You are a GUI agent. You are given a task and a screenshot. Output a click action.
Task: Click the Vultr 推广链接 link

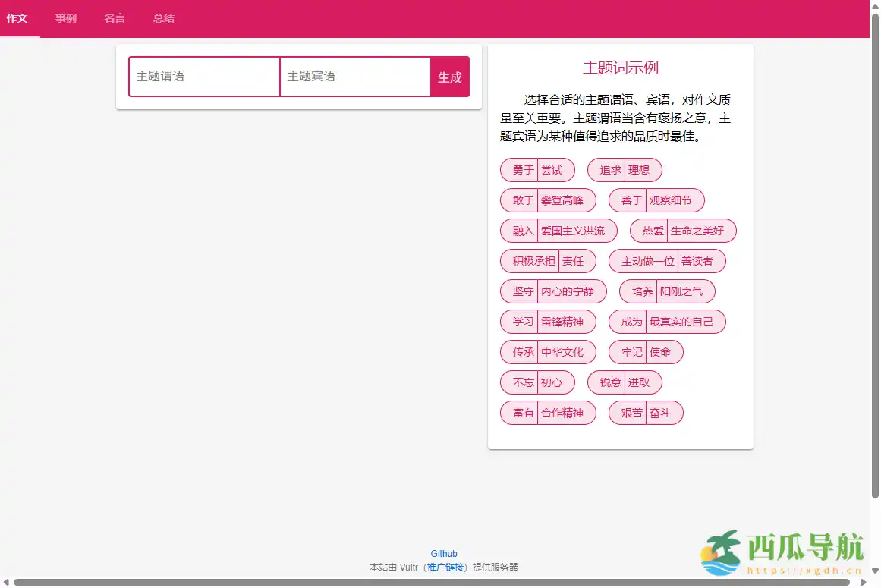click(x=445, y=567)
